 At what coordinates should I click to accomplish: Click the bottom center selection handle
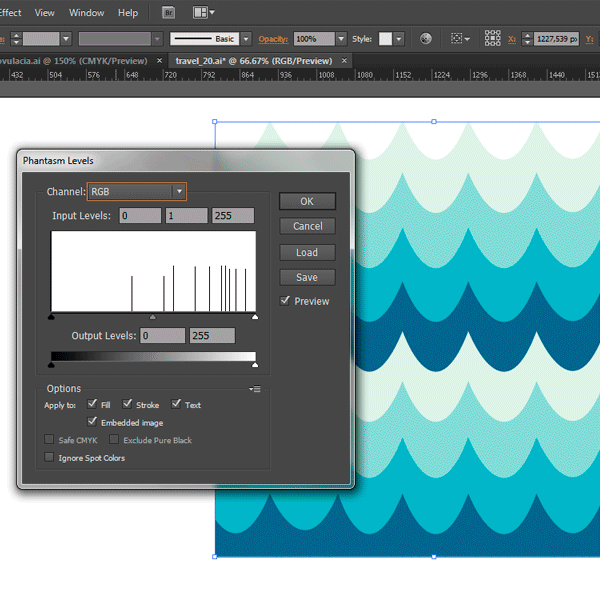coord(434,556)
